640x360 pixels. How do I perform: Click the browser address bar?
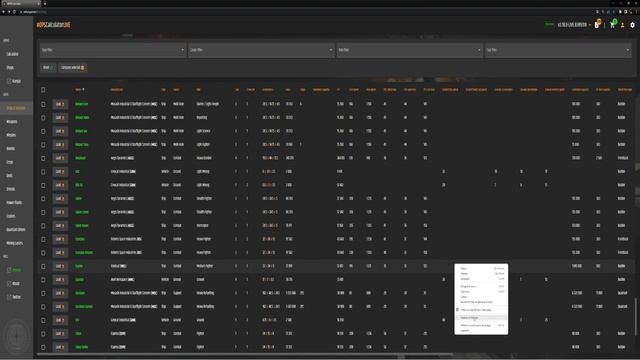click(x=302, y=12)
